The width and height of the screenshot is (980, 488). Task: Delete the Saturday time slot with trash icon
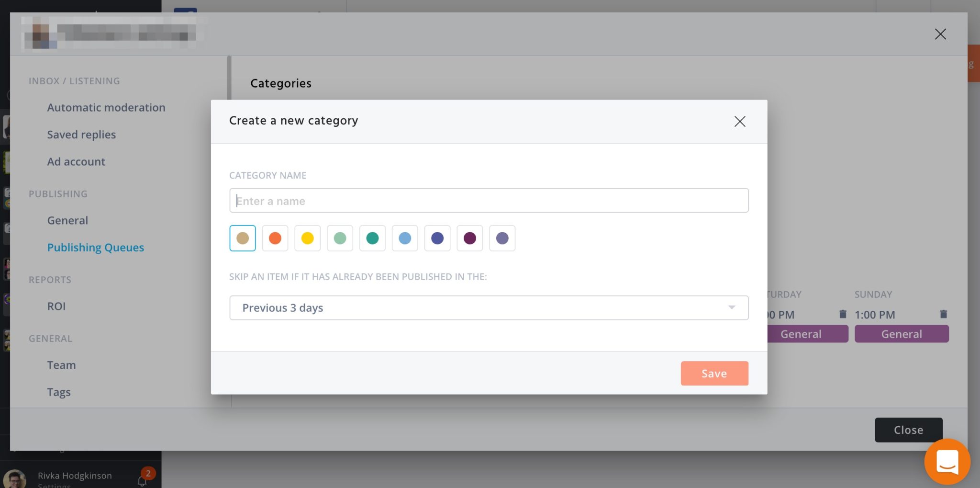[x=843, y=314]
